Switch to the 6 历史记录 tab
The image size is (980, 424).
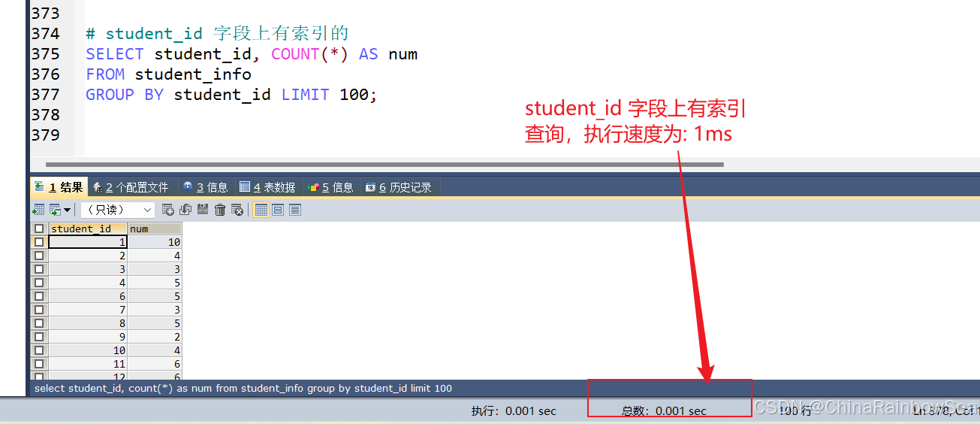(x=399, y=187)
